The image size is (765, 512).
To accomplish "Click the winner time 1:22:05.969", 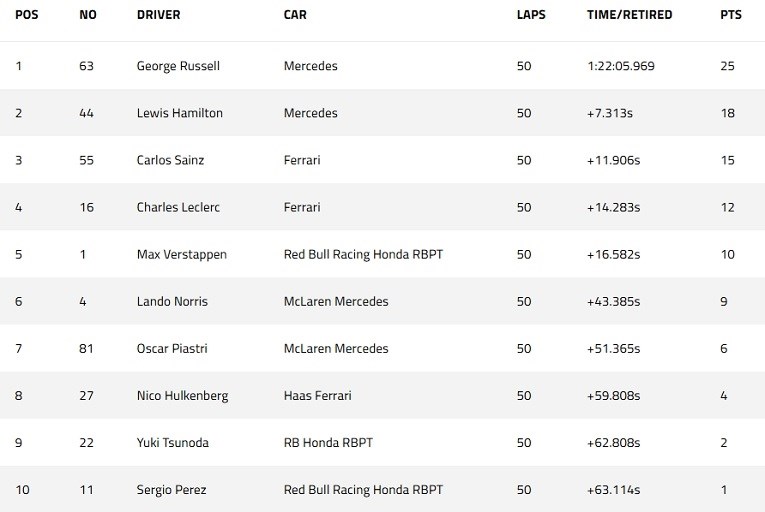I will [621, 66].
